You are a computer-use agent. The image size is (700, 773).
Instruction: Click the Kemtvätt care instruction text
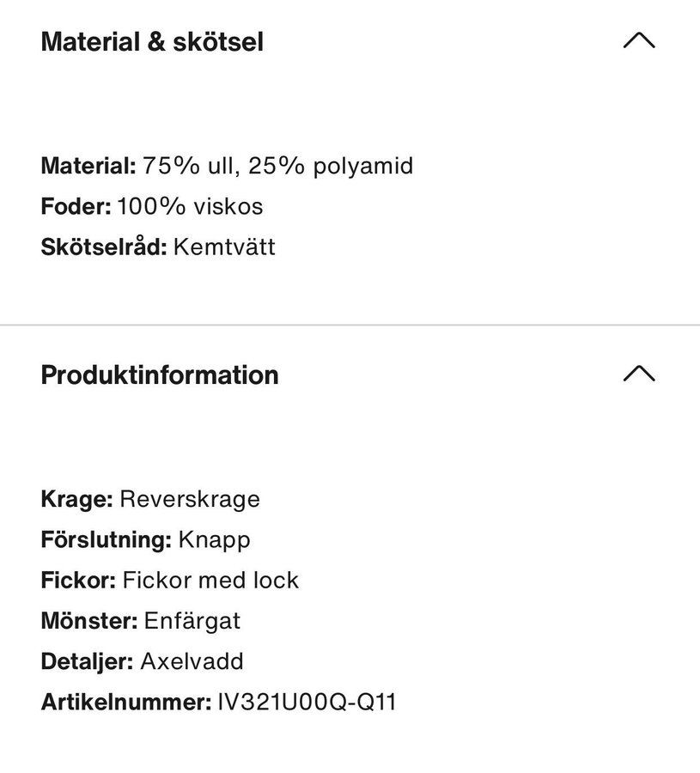pyautogui.click(x=224, y=248)
